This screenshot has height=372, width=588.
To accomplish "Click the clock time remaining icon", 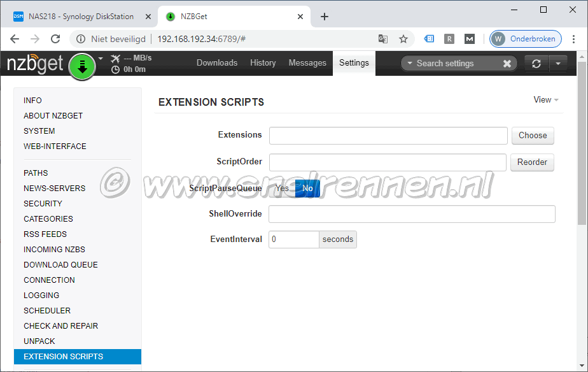I will [x=116, y=69].
